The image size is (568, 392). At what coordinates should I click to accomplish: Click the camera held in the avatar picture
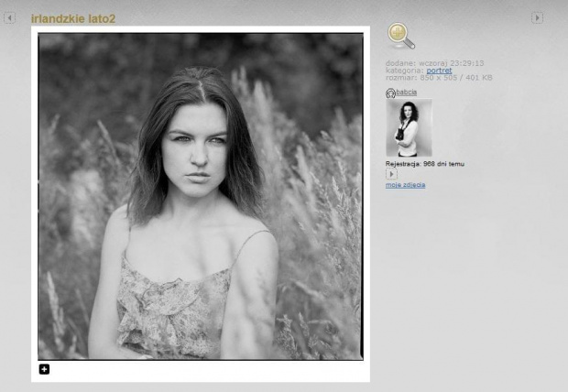400,136
